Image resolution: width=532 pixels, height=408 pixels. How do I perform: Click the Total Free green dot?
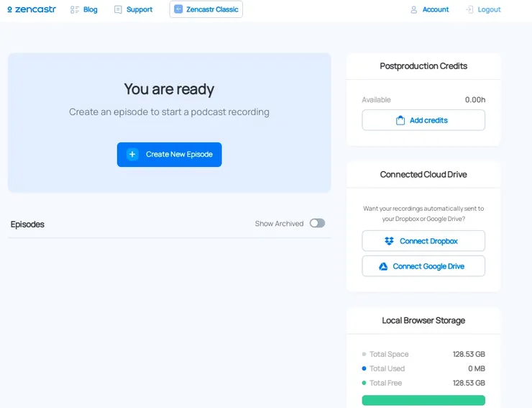coord(364,383)
